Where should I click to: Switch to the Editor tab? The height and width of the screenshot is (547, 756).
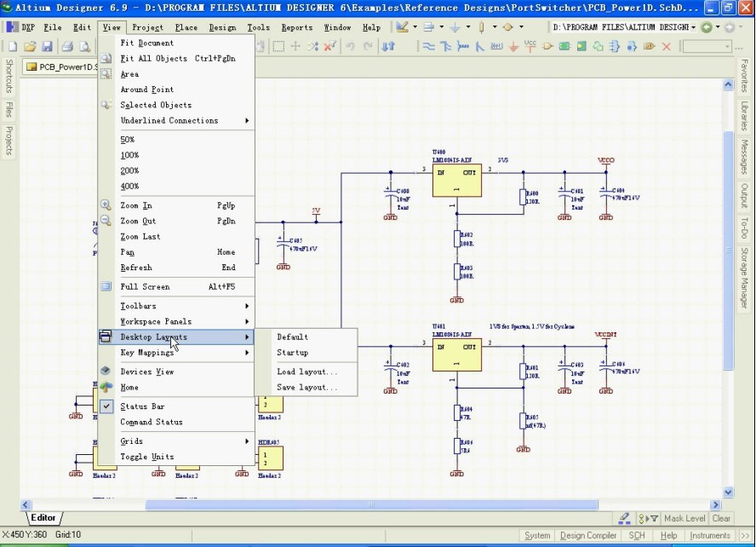click(x=43, y=518)
